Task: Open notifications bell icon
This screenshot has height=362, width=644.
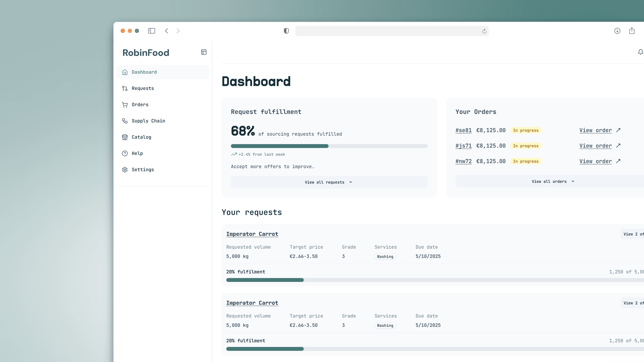Action: tap(640, 52)
